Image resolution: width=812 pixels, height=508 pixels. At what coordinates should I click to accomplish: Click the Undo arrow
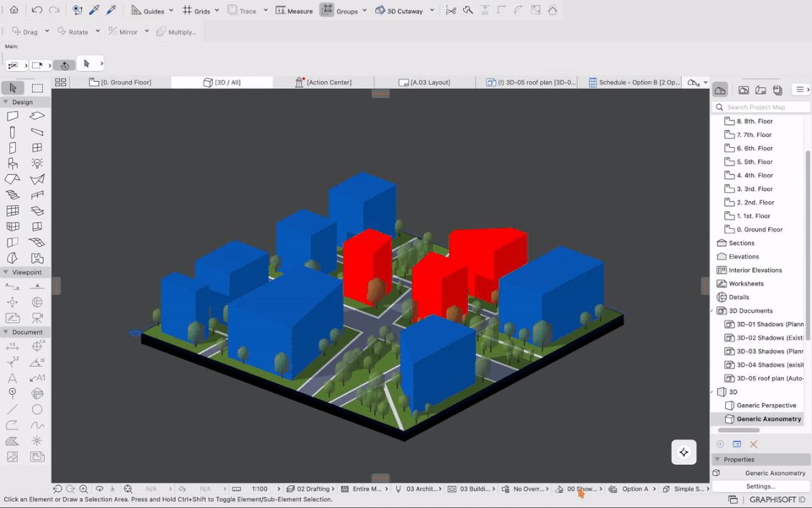tap(37, 10)
